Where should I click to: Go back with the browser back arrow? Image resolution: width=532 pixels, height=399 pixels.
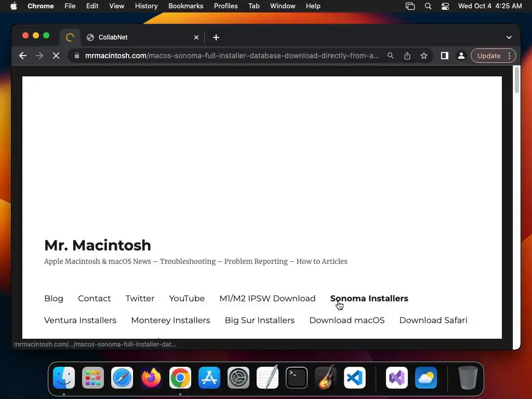(x=23, y=56)
